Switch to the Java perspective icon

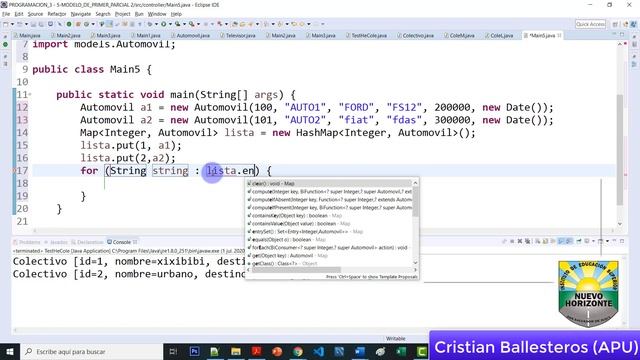[626, 24]
